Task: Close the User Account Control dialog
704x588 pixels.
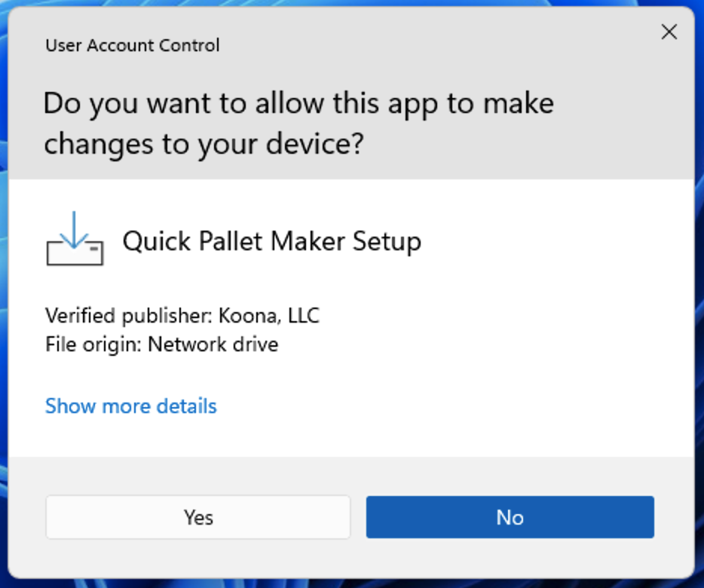Action: pos(669,32)
